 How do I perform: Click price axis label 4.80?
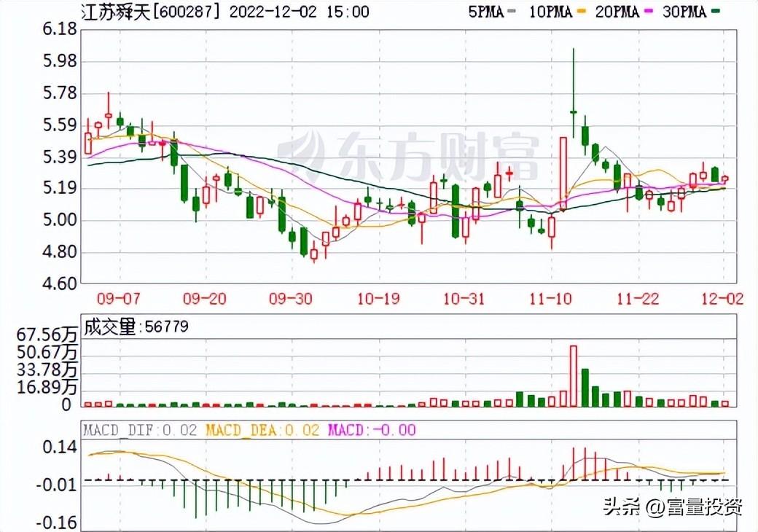(60, 252)
